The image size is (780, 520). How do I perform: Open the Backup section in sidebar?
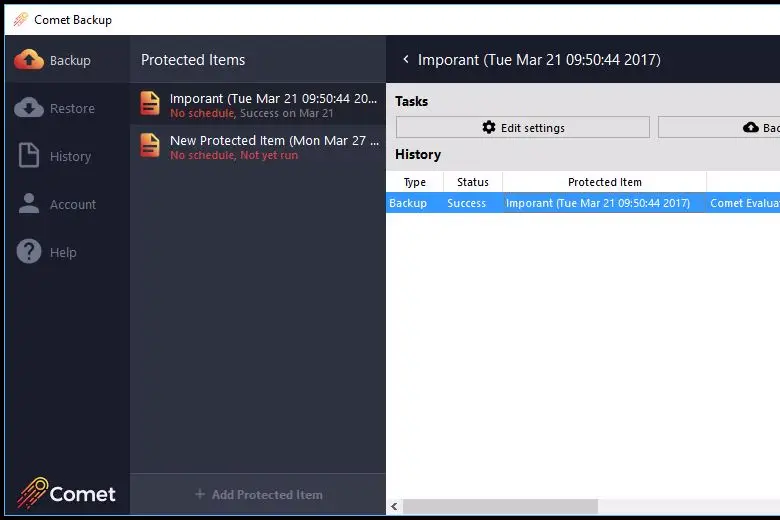[x=67, y=60]
